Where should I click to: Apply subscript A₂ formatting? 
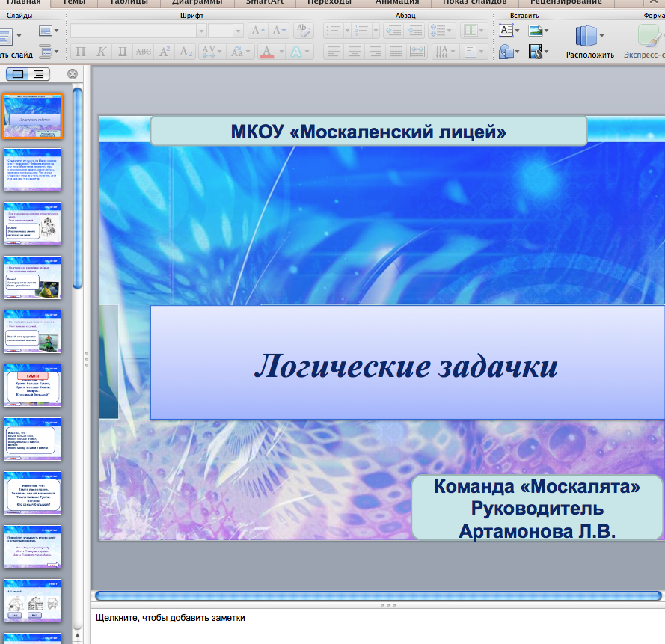186,52
